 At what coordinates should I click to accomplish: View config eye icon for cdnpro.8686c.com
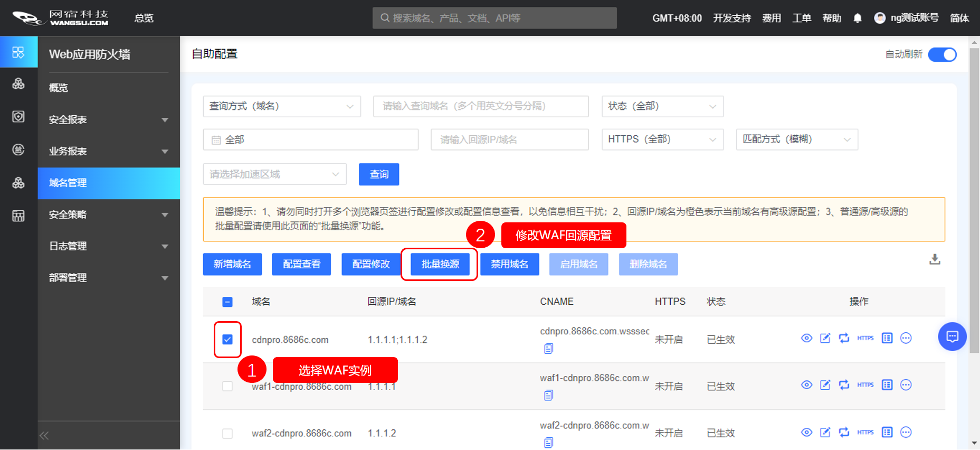coord(806,338)
